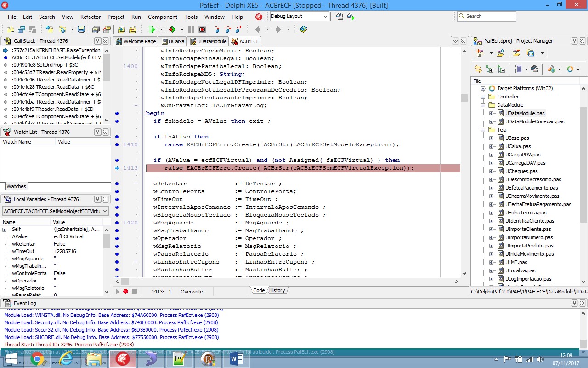This screenshot has height=368, width=588.
Task: Open the Refactor menu
Action: [x=90, y=17]
